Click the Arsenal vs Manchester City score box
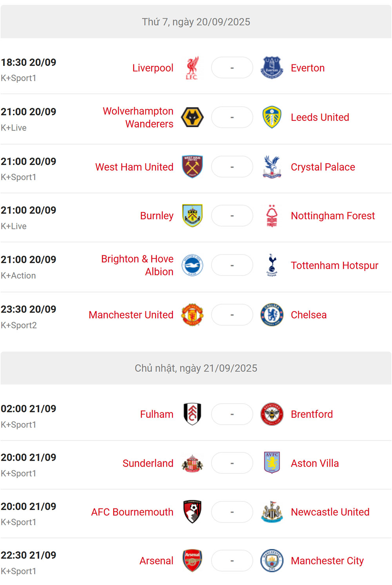392x585 pixels. pyautogui.click(x=232, y=561)
